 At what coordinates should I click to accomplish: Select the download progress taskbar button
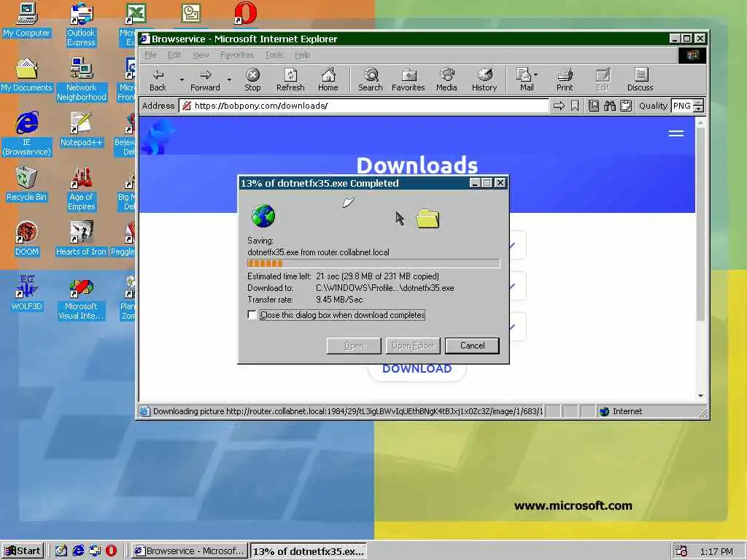pos(309,551)
